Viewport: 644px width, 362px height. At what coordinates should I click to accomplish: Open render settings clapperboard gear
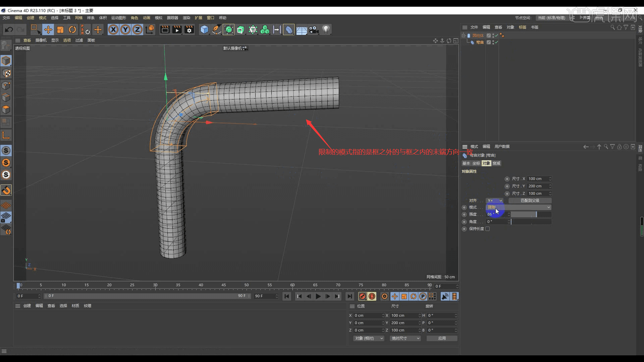tap(189, 30)
